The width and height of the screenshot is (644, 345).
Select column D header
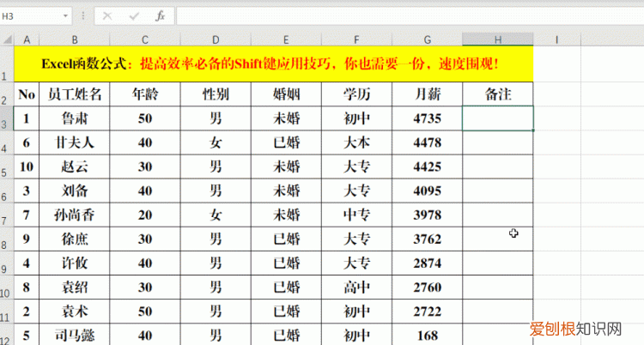pyautogui.click(x=216, y=39)
